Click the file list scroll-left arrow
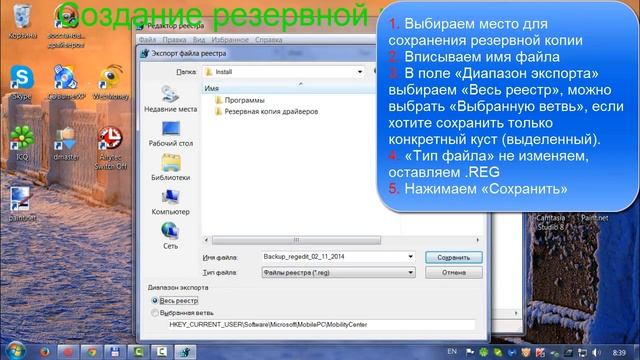The height and width of the screenshot is (360, 640). 206,240
